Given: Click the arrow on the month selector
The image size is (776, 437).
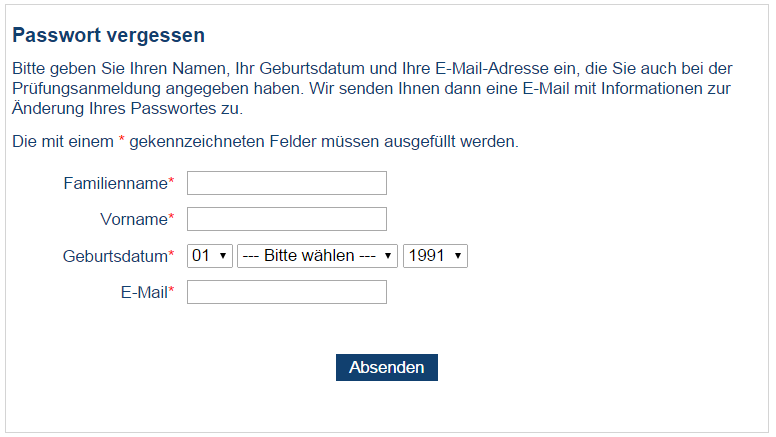Looking at the screenshot, I should [x=387, y=256].
